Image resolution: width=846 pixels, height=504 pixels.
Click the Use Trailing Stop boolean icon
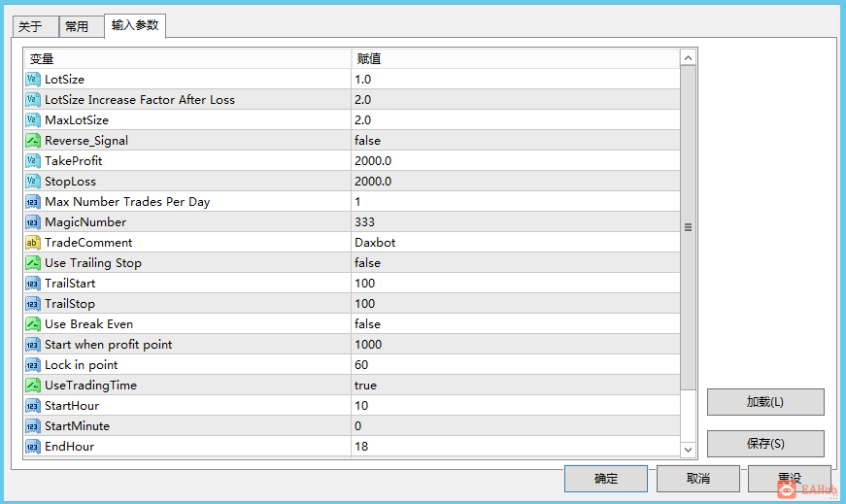click(x=33, y=263)
